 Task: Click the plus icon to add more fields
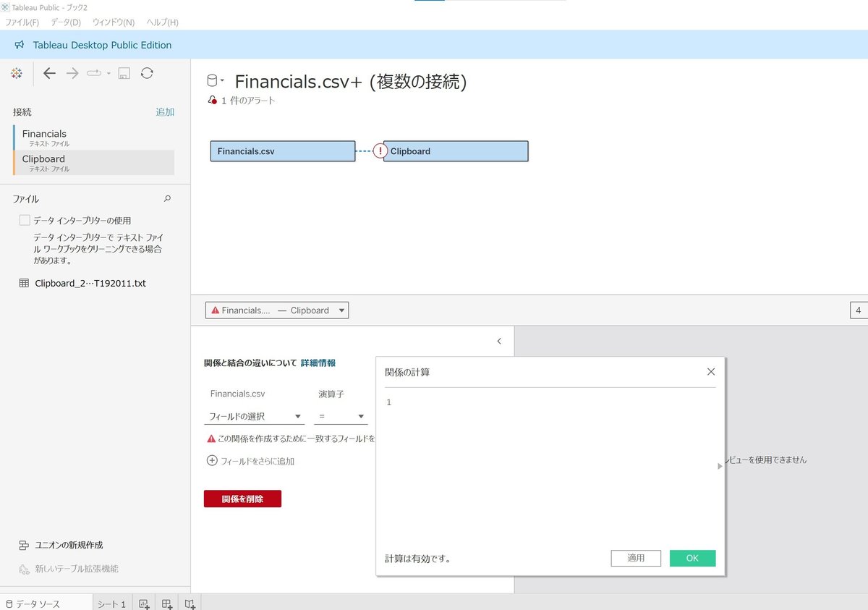[x=212, y=460]
